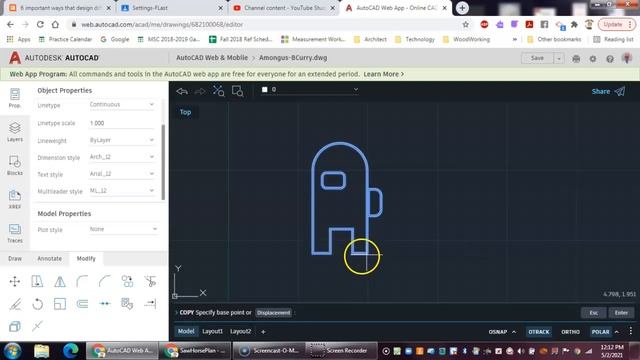Switch to the Annotate tab
Screen dimensions: 640x360
click(x=49, y=258)
